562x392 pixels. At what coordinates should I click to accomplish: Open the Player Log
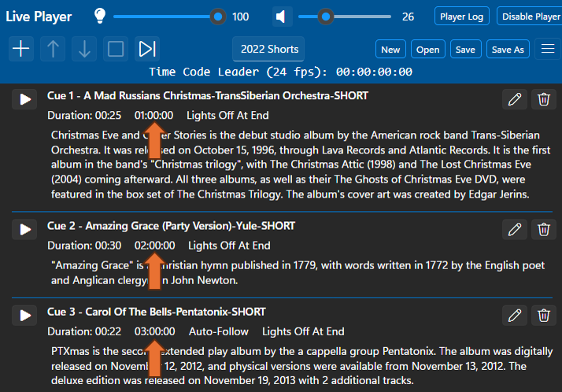pyautogui.click(x=462, y=17)
